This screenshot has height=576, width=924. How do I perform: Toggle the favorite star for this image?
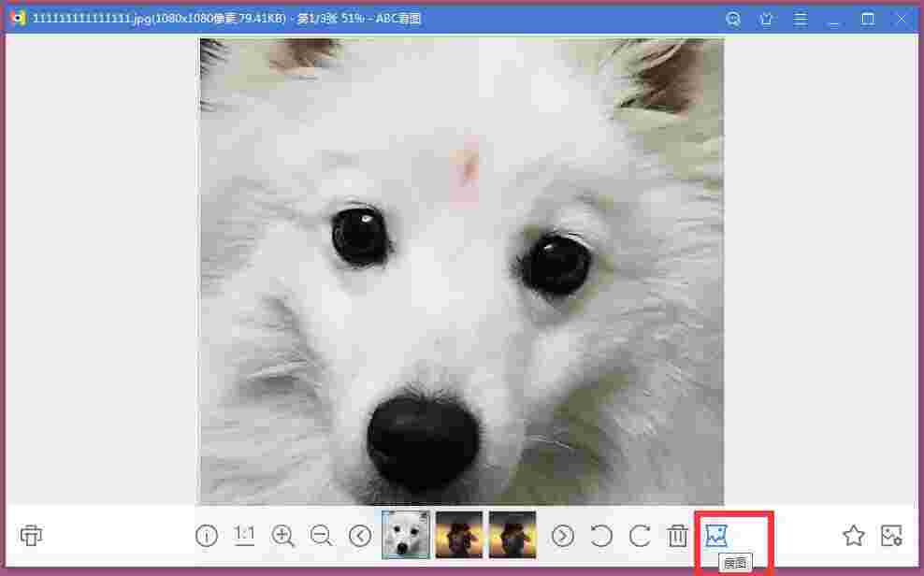(854, 535)
